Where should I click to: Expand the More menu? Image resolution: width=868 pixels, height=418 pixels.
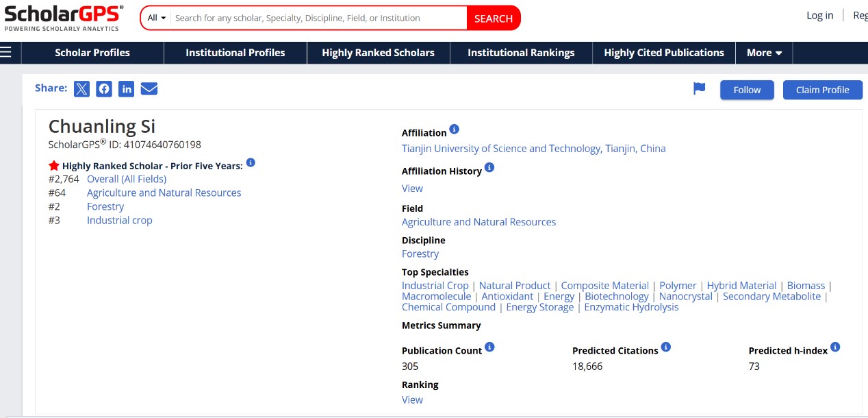click(x=764, y=53)
